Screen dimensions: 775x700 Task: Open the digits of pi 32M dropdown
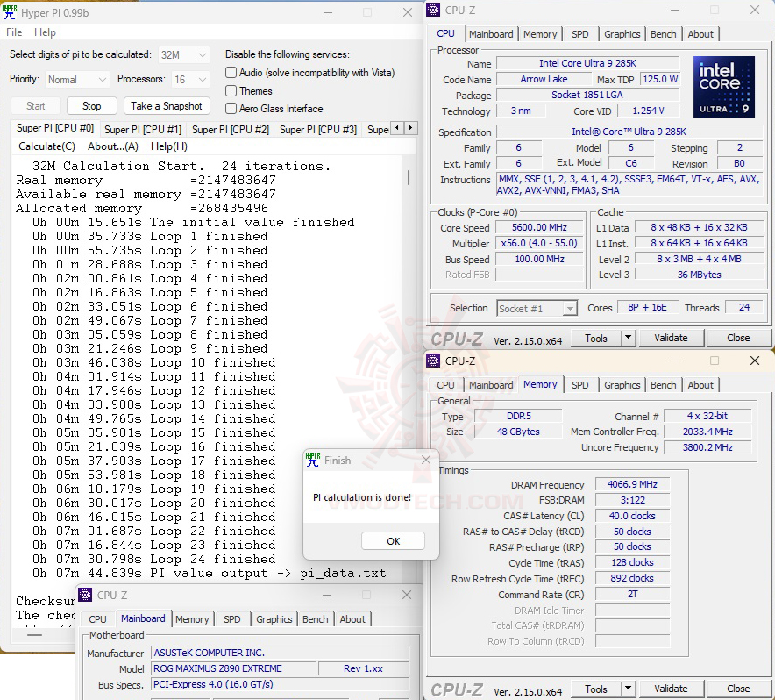pyautogui.click(x=183, y=55)
